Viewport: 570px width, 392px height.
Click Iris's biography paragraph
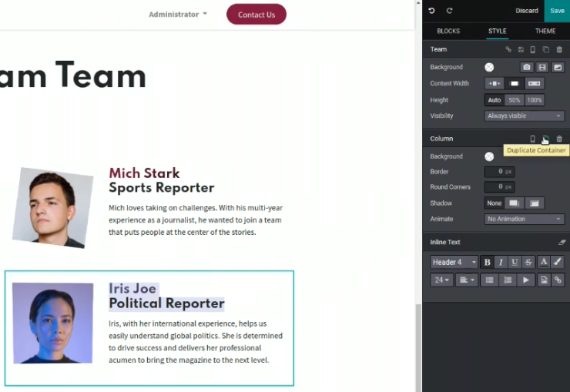coord(196,341)
